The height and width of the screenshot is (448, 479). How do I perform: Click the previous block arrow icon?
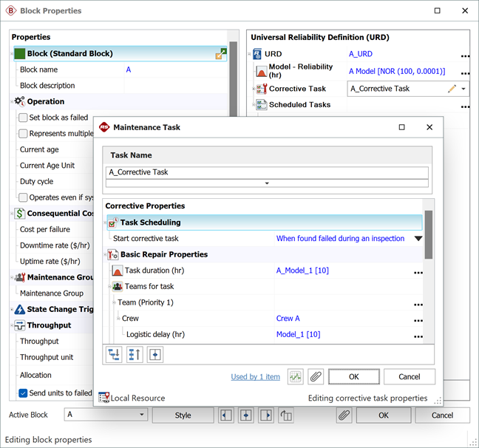tap(227, 415)
